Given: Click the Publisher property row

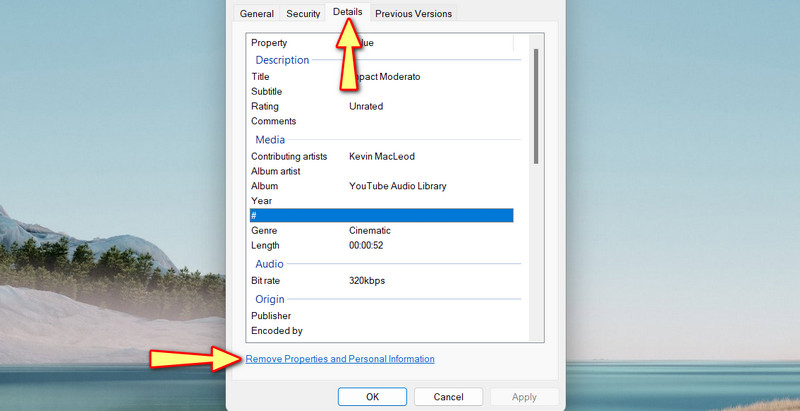Looking at the screenshot, I should (273, 315).
